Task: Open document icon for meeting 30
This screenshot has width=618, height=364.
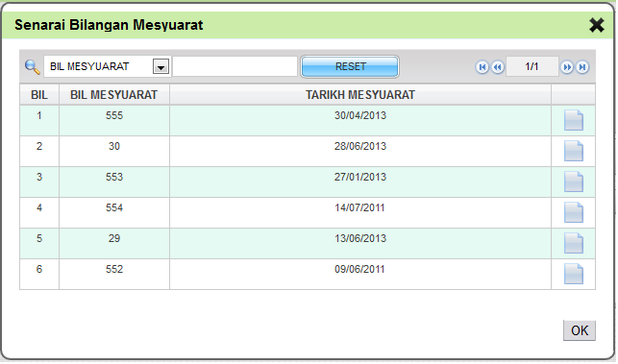Action: 574,151
